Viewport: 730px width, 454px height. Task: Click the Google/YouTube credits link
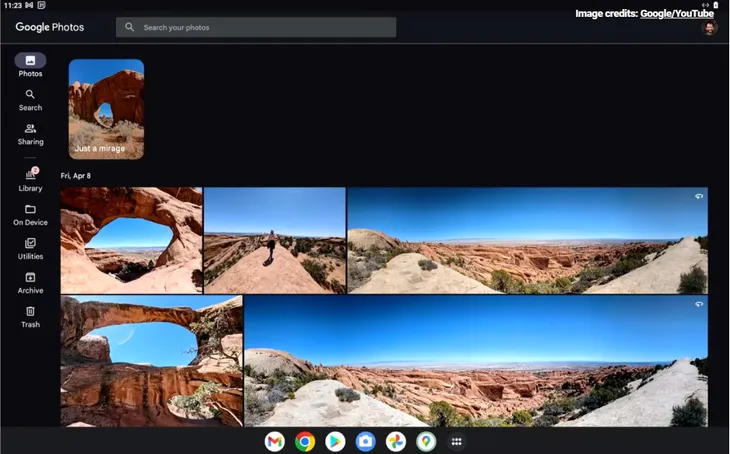click(677, 14)
